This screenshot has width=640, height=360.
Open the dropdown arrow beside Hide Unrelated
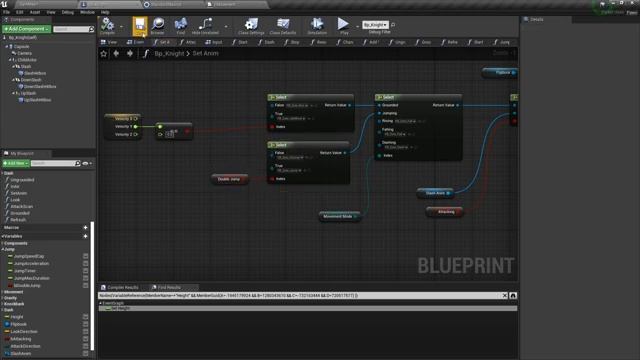click(x=226, y=27)
